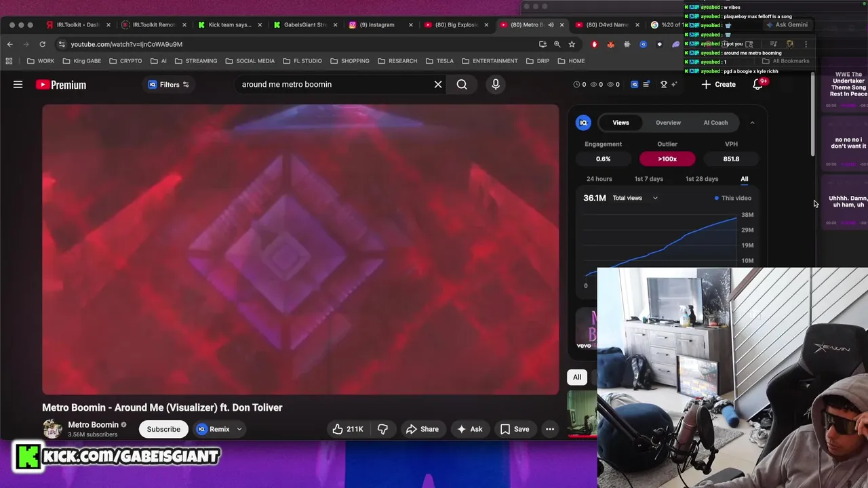Viewport: 868px width, 488px height.
Task: Click the 0.6% Engagement value
Action: [603, 159]
